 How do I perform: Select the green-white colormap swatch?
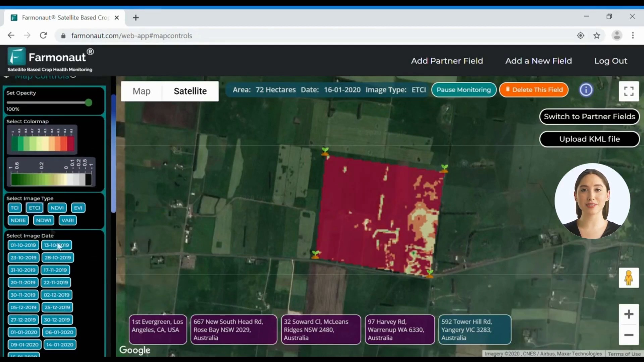click(x=51, y=172)
